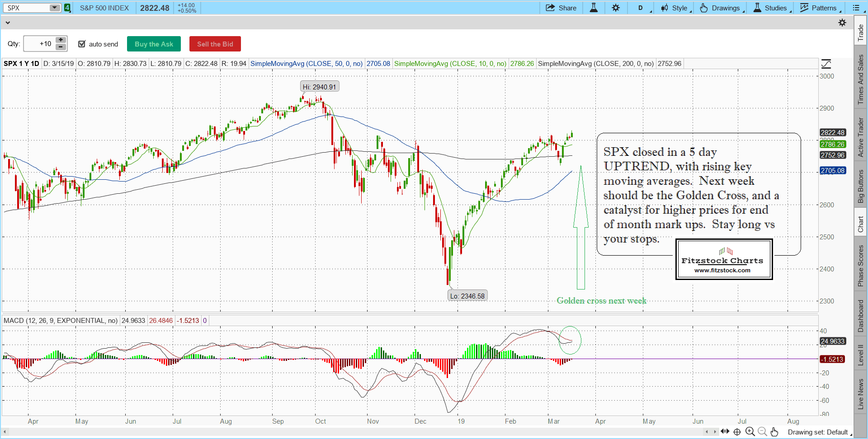The image size is (868, 439).
Task: Open chart settings gear in top toolbar
Action: pyautogui.click(x=616, y=8)
